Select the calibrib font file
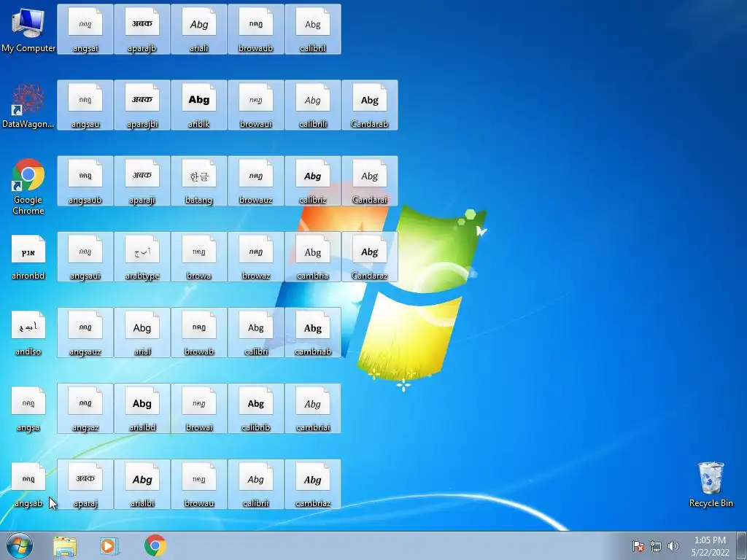This screenshot has width=747, height=560. click(x=256, y=408)
